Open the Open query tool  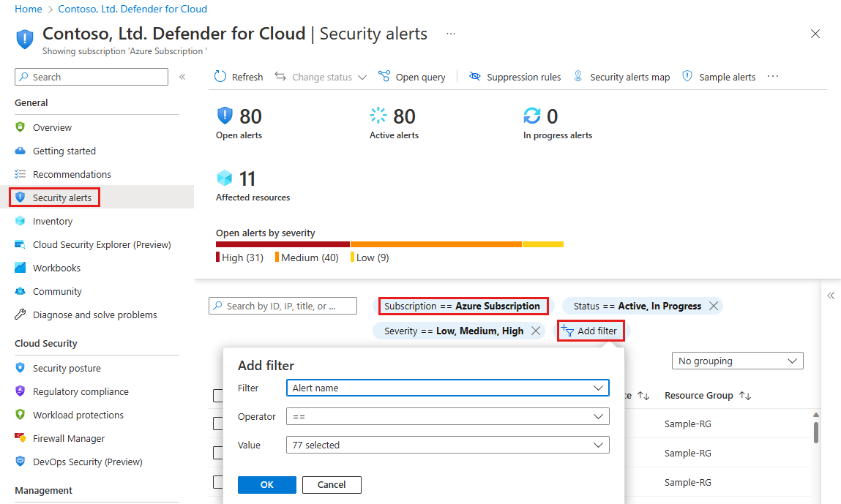[x=412, y=77]
